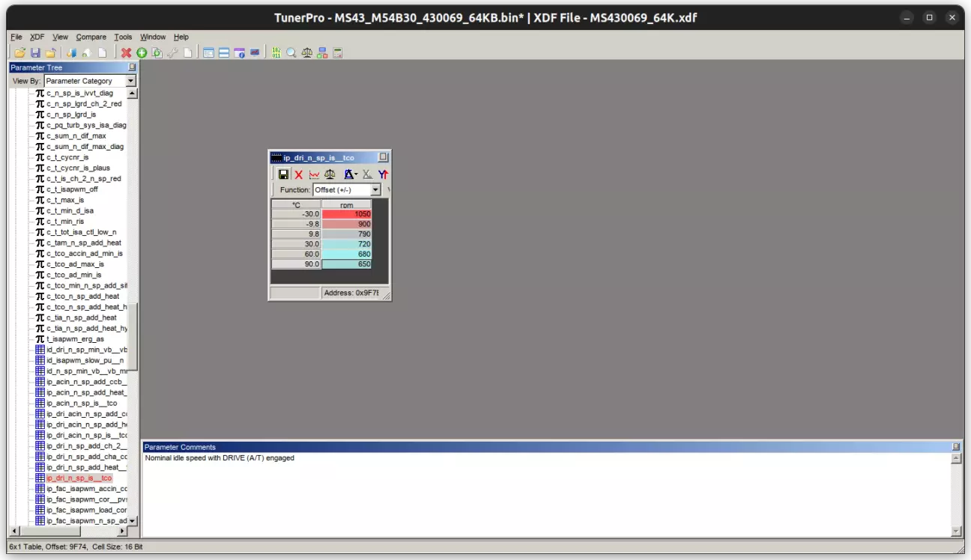
Task: Save the table with the floppy disk icon
Action: tap(283, 174)
